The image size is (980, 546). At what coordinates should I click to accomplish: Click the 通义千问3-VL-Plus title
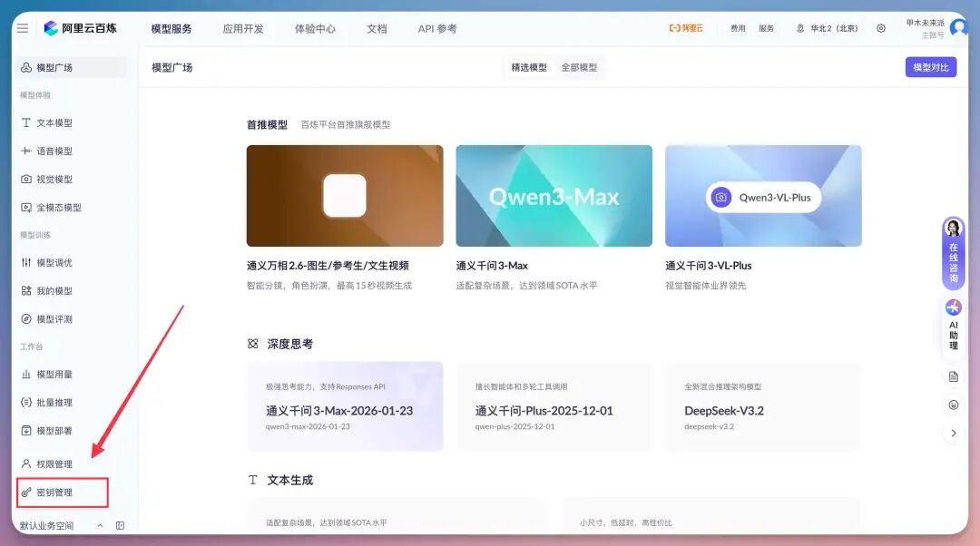point(709,266)
